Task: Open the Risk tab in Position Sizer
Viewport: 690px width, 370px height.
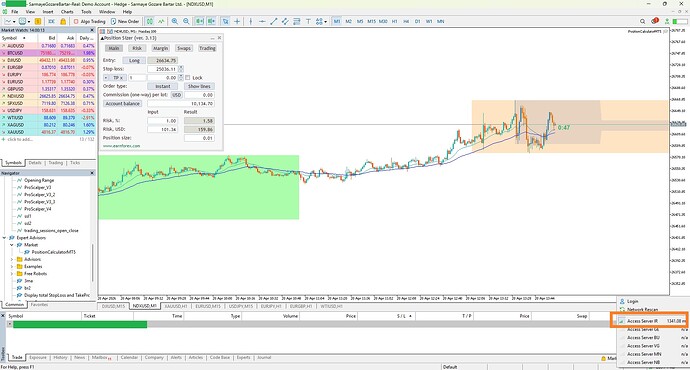Action: pyautogui.click(x=137, y=48)
